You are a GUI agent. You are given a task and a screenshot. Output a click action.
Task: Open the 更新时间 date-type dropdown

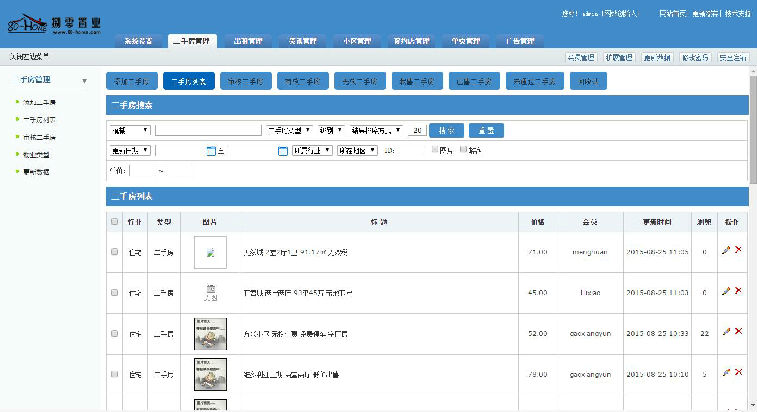pyautogui.click(x=130, y=151)
